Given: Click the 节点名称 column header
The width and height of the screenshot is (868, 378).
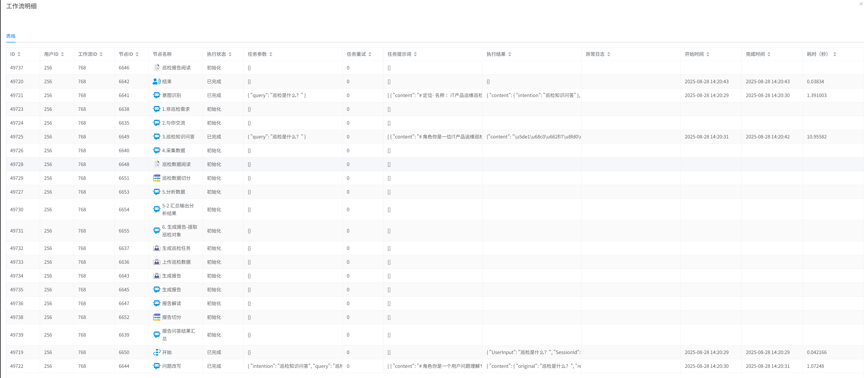Looking at the screenshot, I should [x=162, y=54].
